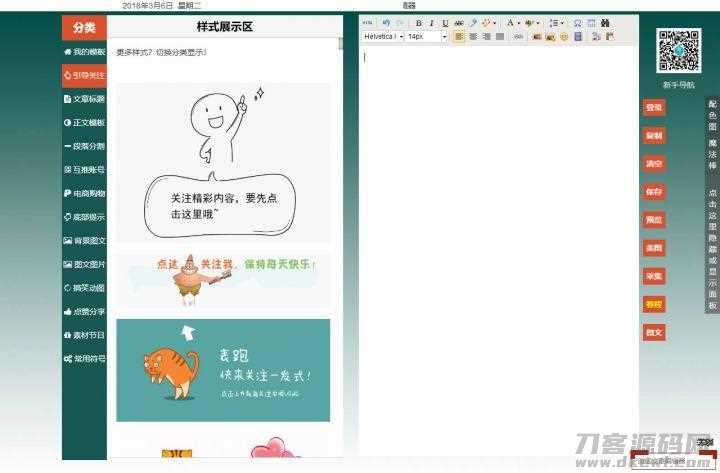Image resolution: width=720 pixels, height=473 pixels.
Task: Click the HTML source view icon
Action: click(x=367, y=23)
